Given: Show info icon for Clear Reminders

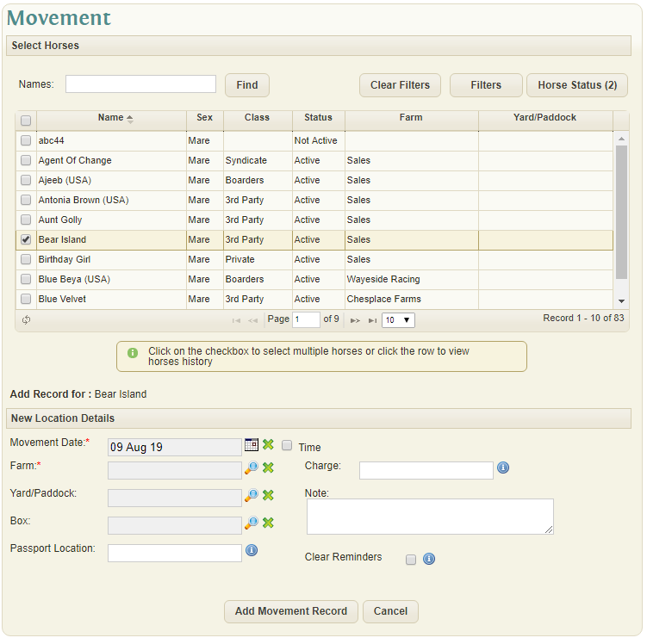Looking at the screenshot, I should pyautogui.click(x=429, y=559).
